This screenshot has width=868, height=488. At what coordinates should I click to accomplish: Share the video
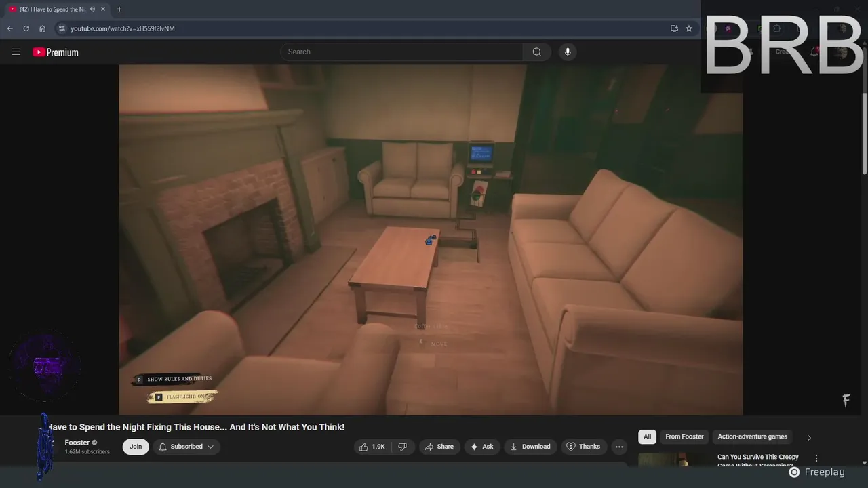click(439, 447)
